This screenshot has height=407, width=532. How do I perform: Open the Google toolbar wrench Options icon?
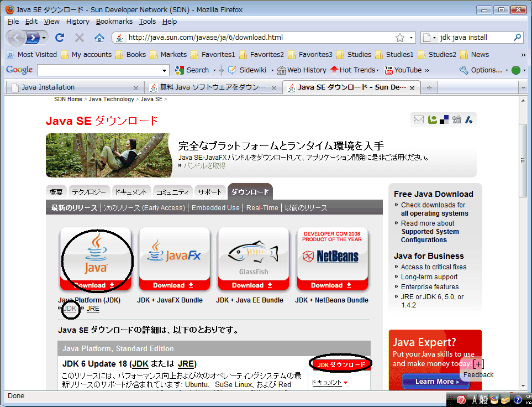(463, 70)
